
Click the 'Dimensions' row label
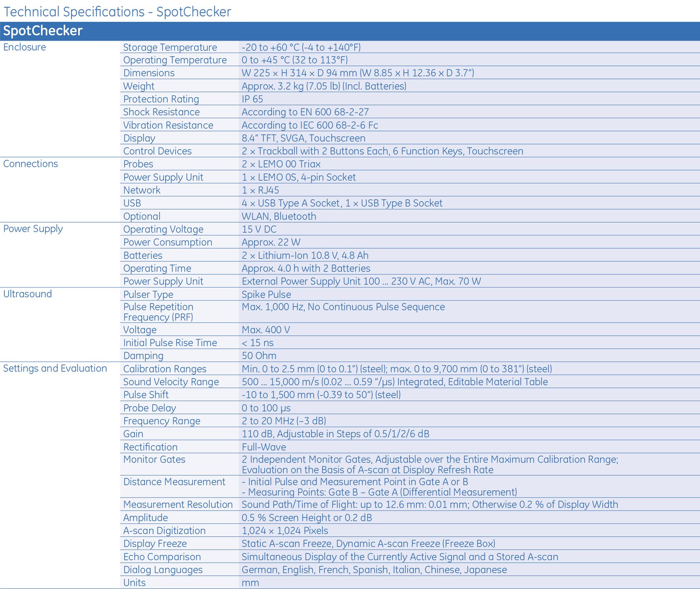149,73
